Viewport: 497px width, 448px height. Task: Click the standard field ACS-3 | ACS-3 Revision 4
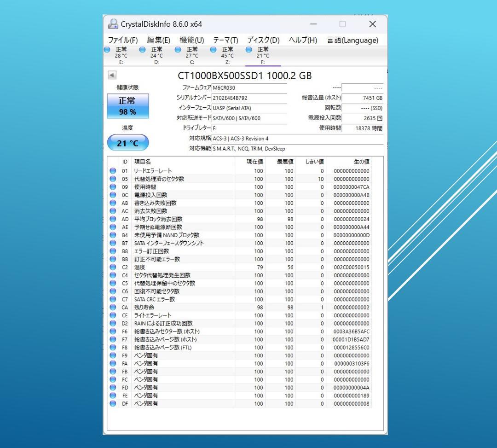point(297,139)
